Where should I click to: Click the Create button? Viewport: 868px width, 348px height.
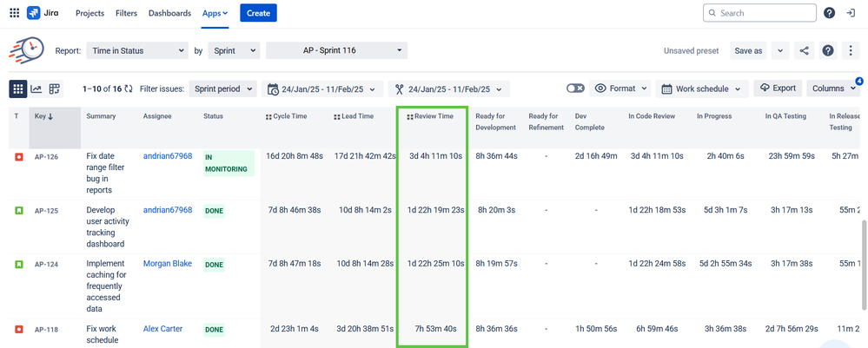click(x=258, y=13)
